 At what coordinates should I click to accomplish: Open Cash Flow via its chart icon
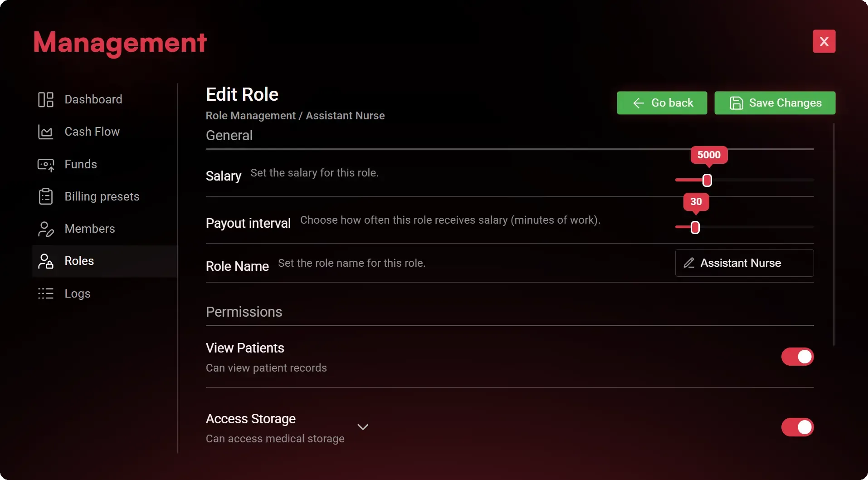(x=46, y=132)
